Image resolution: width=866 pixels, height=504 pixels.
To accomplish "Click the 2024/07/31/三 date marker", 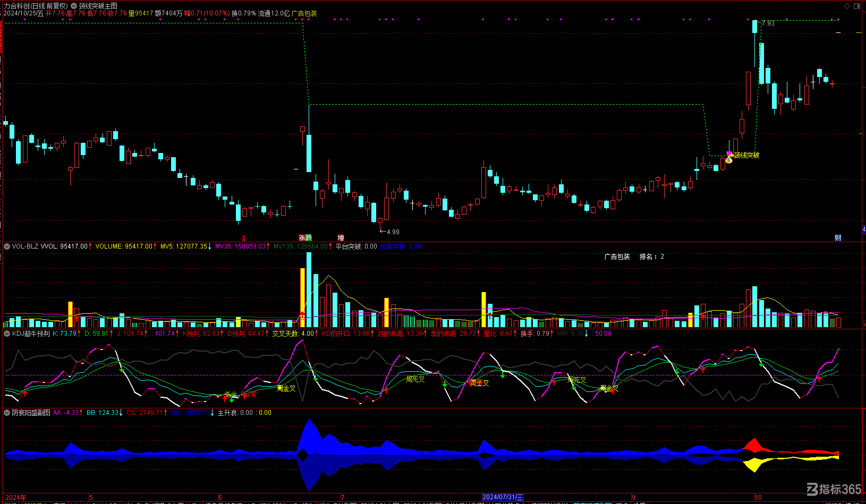I will [503, 498].
